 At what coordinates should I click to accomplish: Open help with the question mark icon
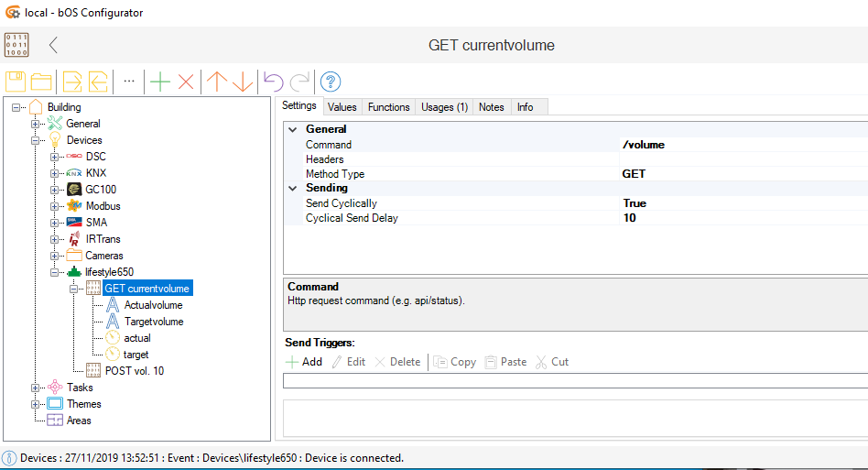(331, 82)
